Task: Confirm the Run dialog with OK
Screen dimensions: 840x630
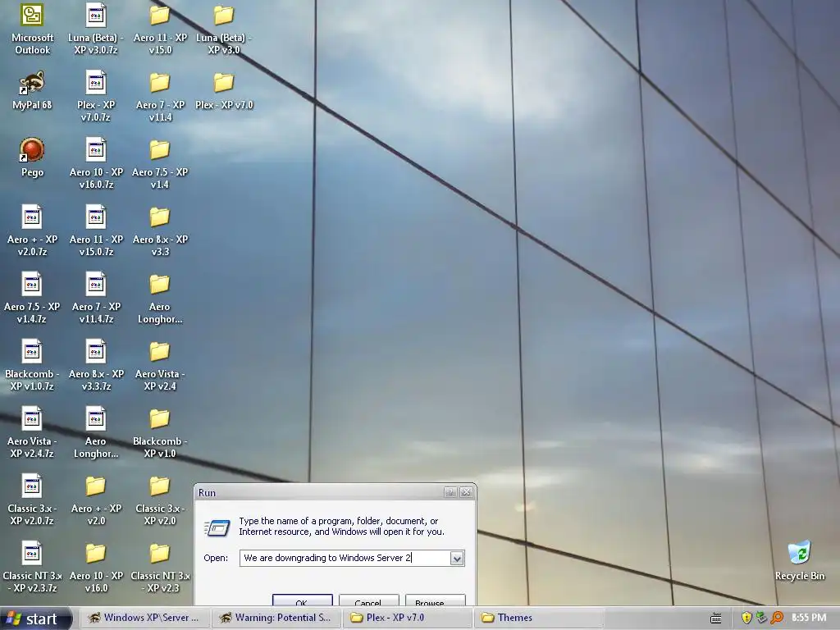Action: (x=302, y=600)
